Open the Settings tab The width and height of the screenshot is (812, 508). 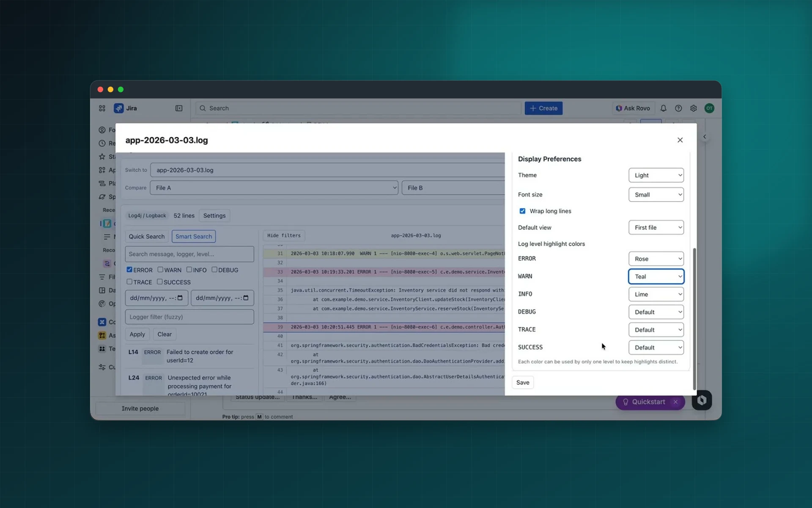tap(214, 215)
